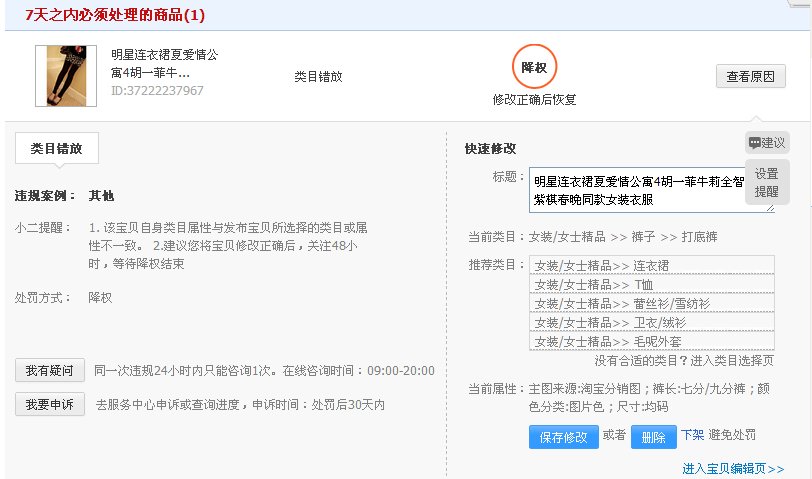Click the product title 明星连衣裙夏爱情公寓4 link
Viewport: 812px width, 479px height.
coord(164,63)
